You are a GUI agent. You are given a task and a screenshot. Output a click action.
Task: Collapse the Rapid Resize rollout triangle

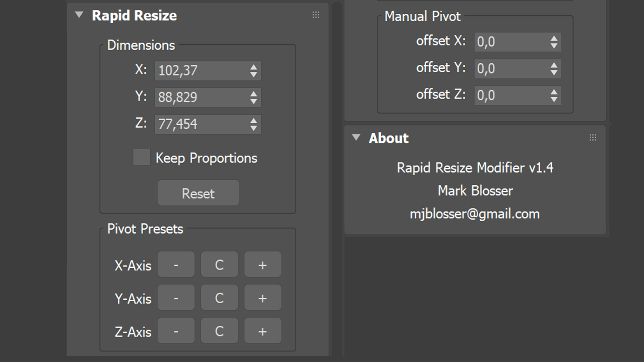click(x=79, y=15)
